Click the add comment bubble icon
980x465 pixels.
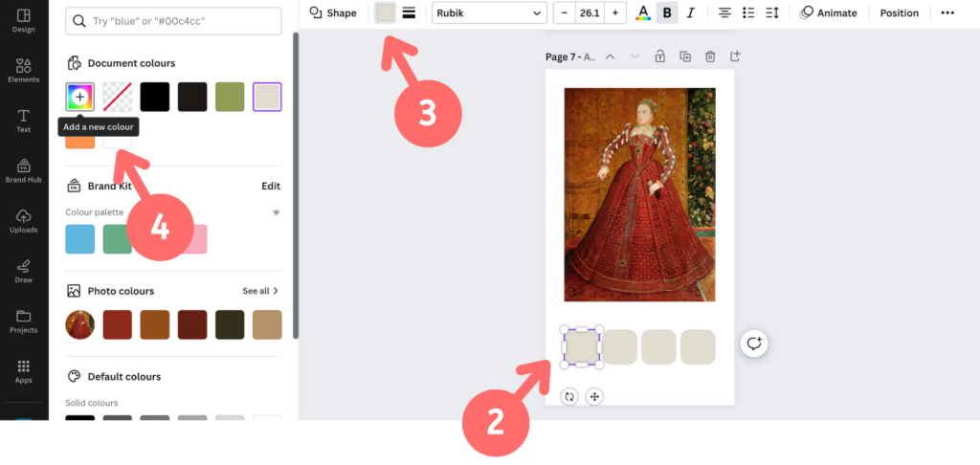pyautogui.click(x=754, y=343)
